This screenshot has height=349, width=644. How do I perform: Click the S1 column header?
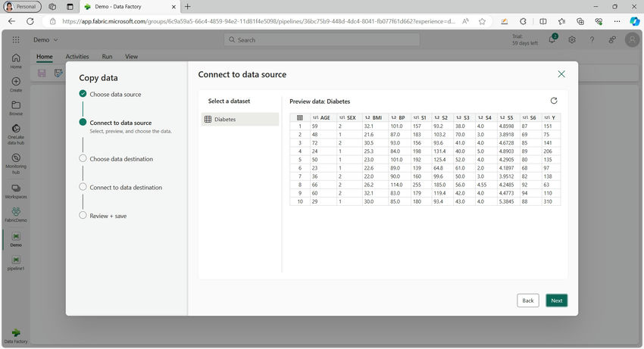(421, 117)
